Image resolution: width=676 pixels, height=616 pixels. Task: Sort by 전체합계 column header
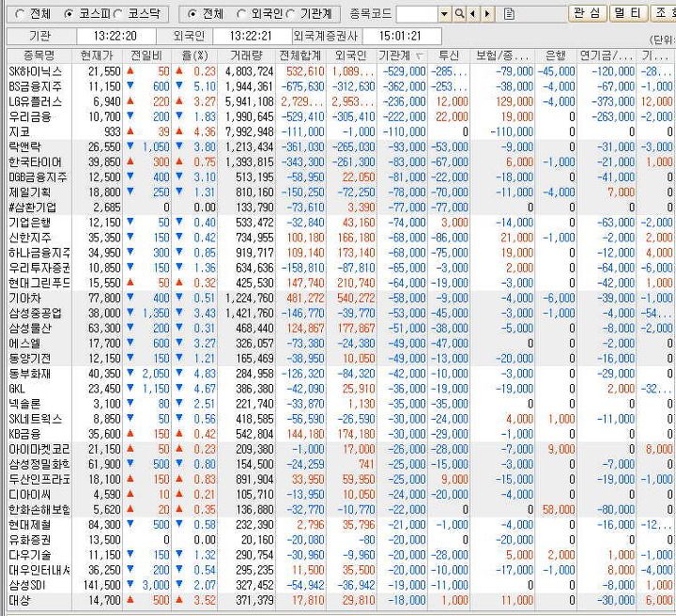point(300,55)
